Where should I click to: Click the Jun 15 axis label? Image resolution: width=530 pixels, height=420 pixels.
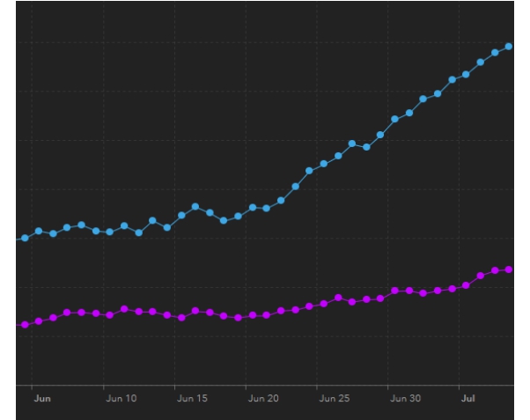click(192, 399)
